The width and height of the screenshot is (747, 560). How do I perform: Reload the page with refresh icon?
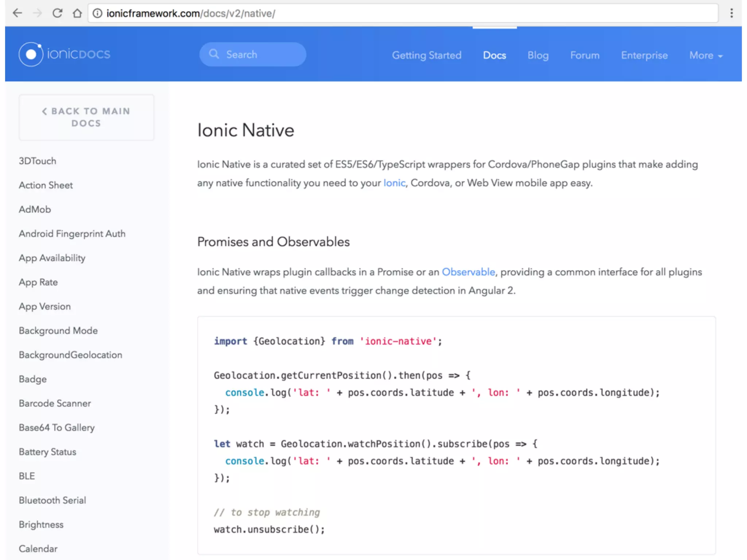tap(57, 13)
